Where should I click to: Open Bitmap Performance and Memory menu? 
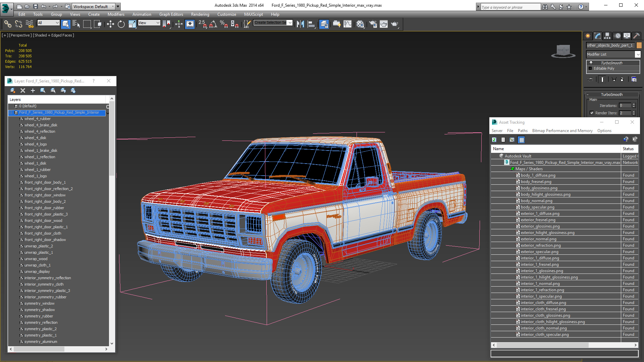coord(562,131)
